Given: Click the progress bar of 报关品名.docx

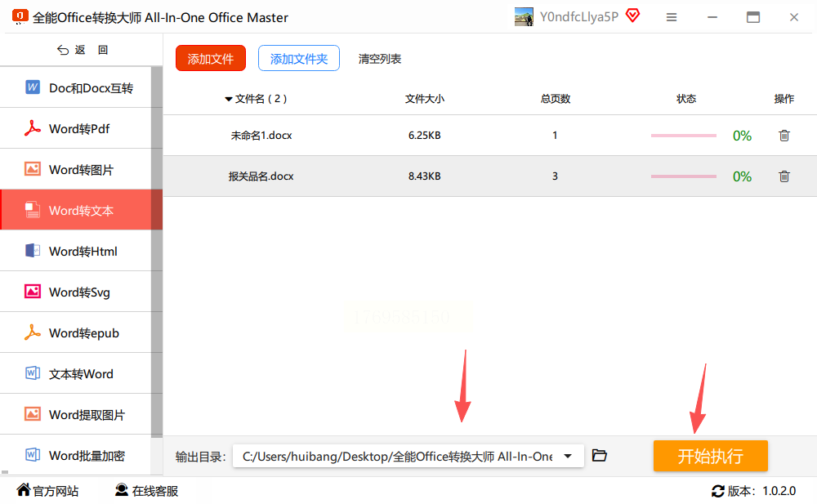Looking at the screenshot, I should pyautogui.click(x=684, y=176).
